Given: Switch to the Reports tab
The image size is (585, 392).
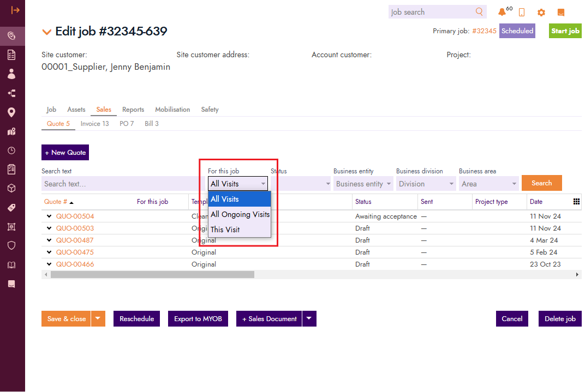Looking at the screenshot, I should (133, 110).
